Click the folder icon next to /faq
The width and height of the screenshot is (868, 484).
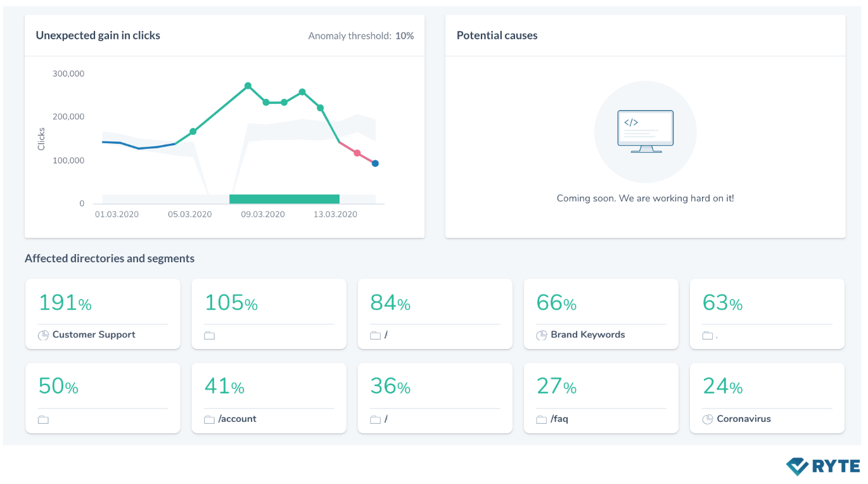tap(541, 420)
